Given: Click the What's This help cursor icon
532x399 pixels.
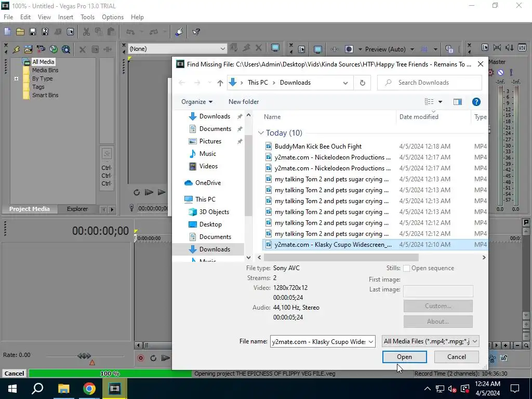Looking at the screenshot, I should click(x=196, y=32).
